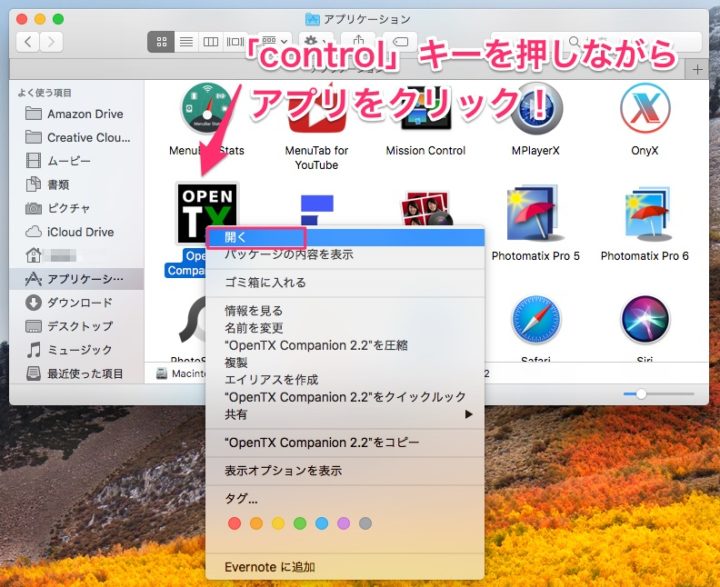
Task: Go back with Finder's back arrow button
Action: [27, 42]
